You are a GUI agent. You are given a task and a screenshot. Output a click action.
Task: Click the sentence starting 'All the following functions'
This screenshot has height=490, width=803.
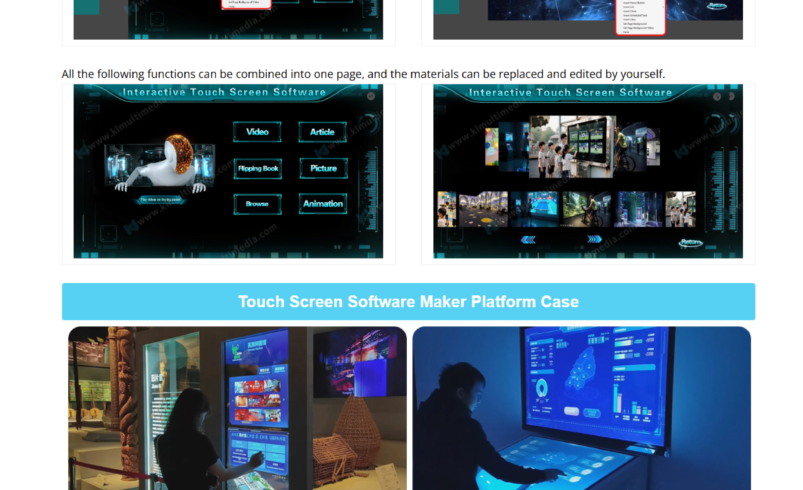pyautogui.click(x=363, y=74)
